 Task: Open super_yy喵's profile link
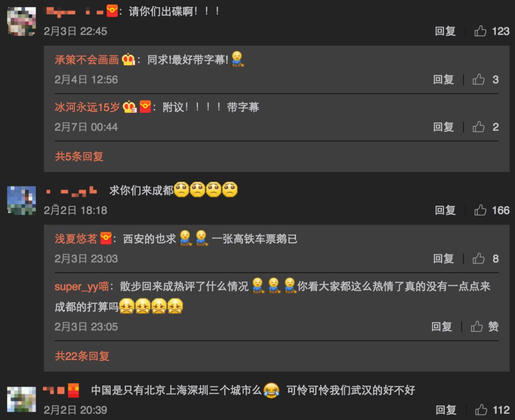(x=82, y=287)
